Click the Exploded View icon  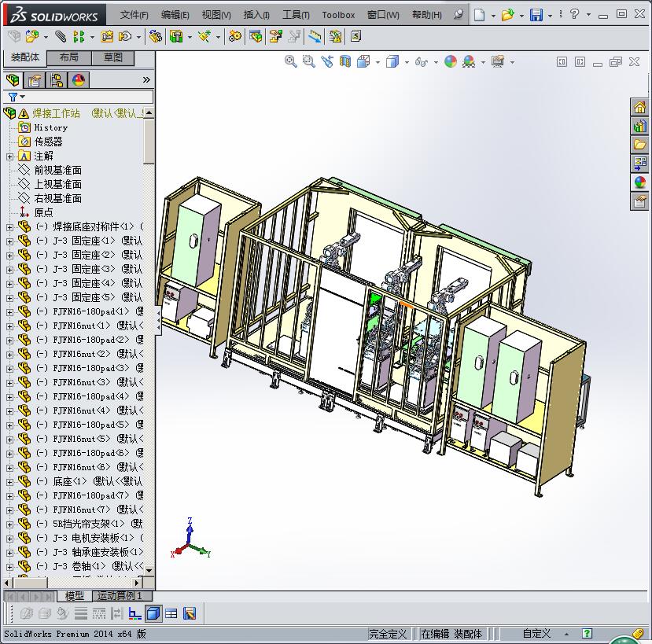pos(276,37)
